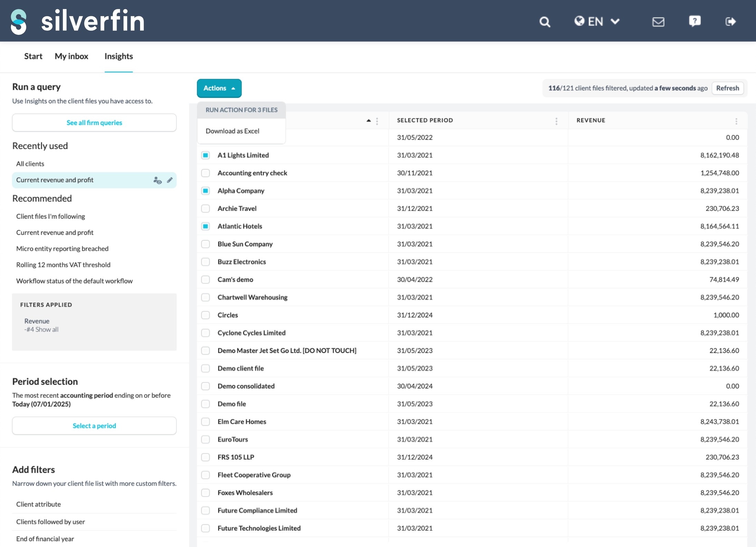756x547 pixels.
Task: Open the Demo client file row
Action: [240, 368]
